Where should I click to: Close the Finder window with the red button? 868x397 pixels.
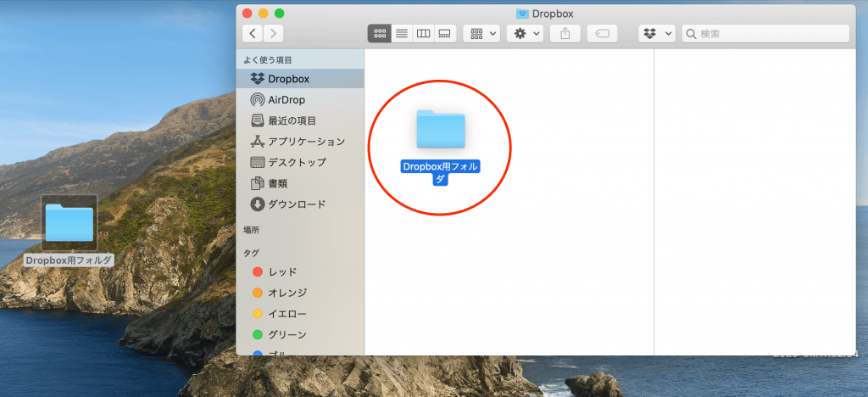pos(248,14)
